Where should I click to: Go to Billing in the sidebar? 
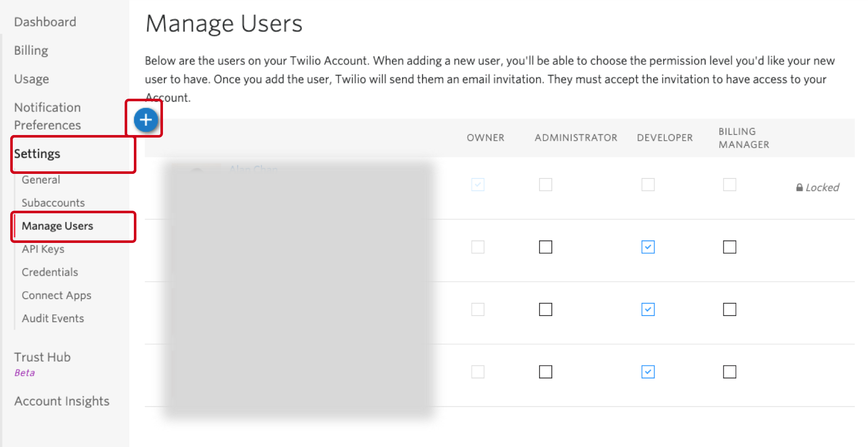[x=31, y=51]
